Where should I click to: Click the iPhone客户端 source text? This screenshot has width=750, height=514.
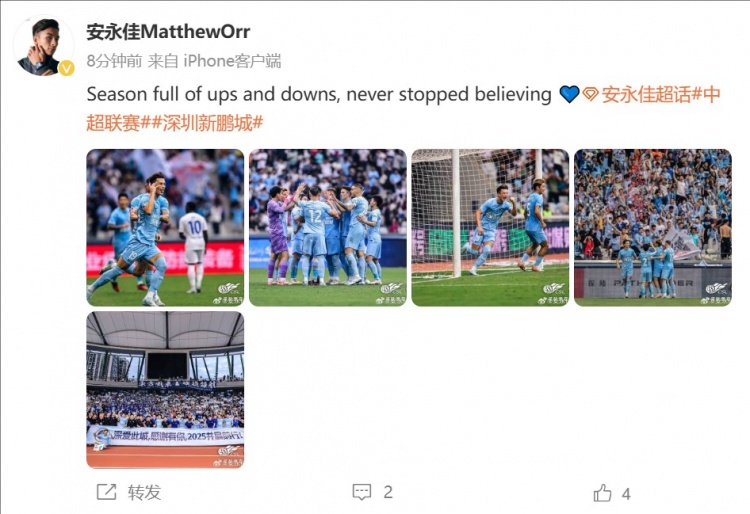click(x=230, y=60)
